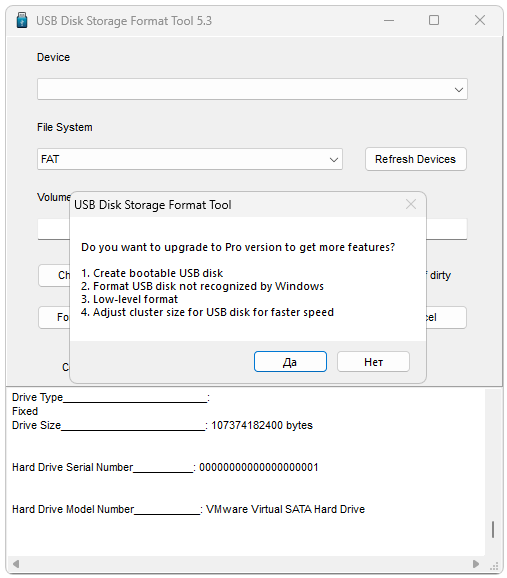The width and height of the screenshot is (507, 578).
Task: Expand the FAT File System dropdown
Action: [190, 159]
